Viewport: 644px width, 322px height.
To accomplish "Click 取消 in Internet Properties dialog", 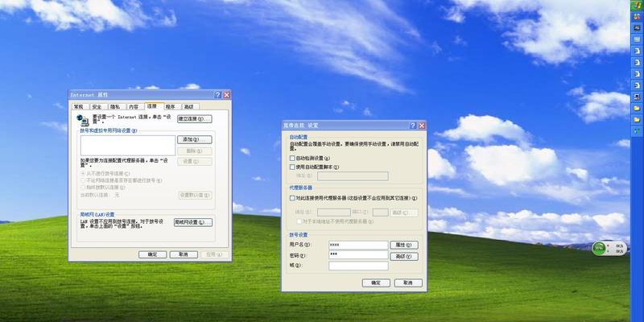I will point(184,254).
